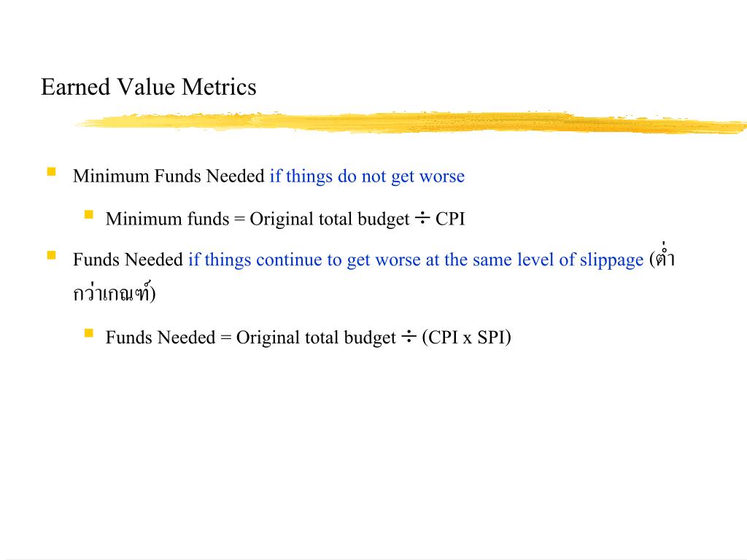The height and width of the screenshot is (560, 747).
Task: Click blue text 'if things continue to get worse'
Action: (x=304, y=260)
